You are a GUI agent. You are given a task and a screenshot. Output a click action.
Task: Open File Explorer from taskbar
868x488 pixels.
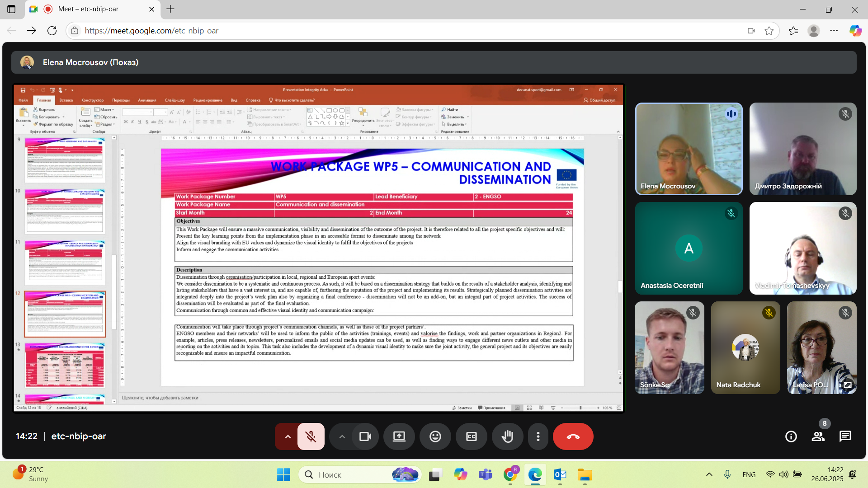point(585,475)
